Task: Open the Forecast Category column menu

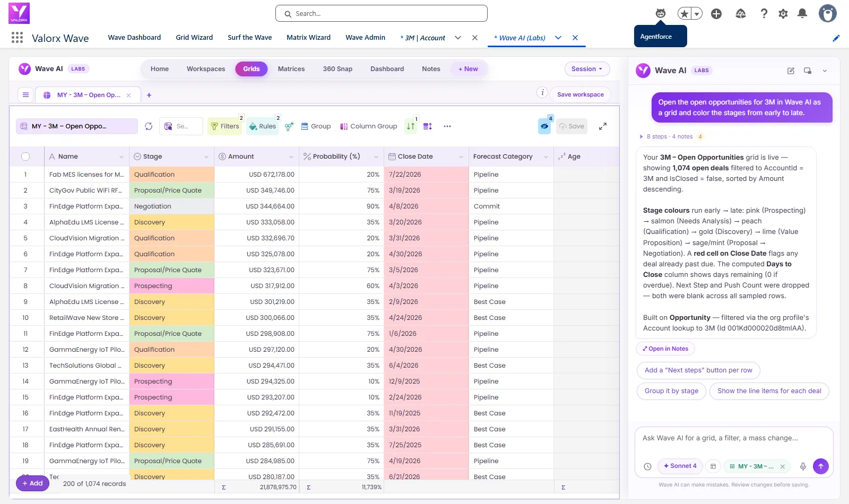Action: [546, 157]
